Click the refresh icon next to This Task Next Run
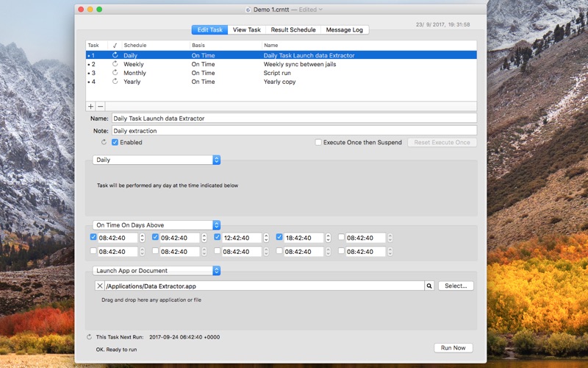This screenshot has height=368, width=588. [x=89, y=337]
